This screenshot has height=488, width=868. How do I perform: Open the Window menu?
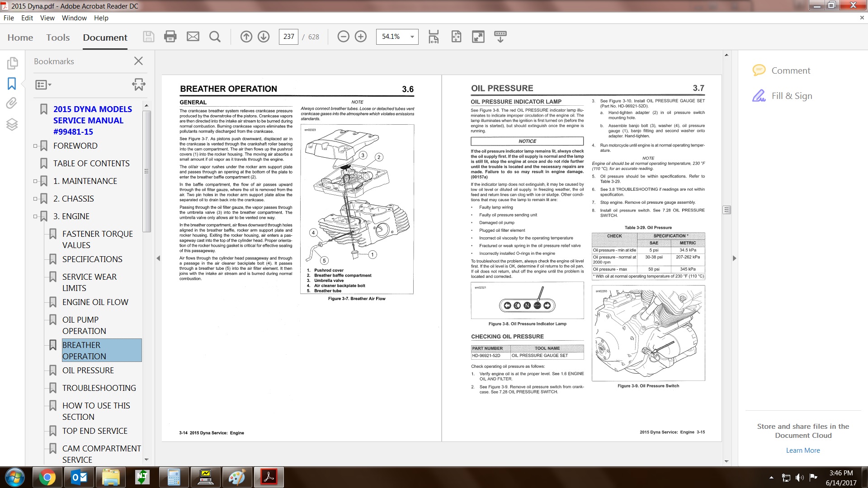click(74, 18)
